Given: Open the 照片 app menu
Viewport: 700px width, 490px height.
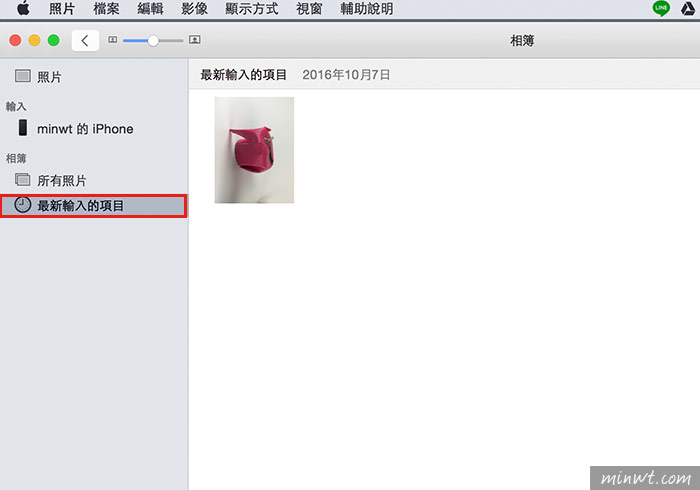Looking at the screenshot, I should 62,8.
